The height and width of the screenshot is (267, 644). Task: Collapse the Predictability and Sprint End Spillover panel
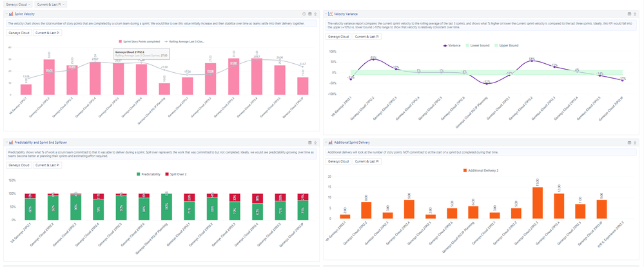click(x=6, y=143)
